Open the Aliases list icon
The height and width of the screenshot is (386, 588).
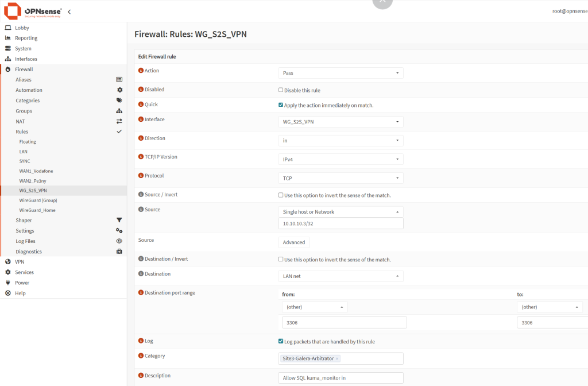pyautogui.click(x=119, y=79)
